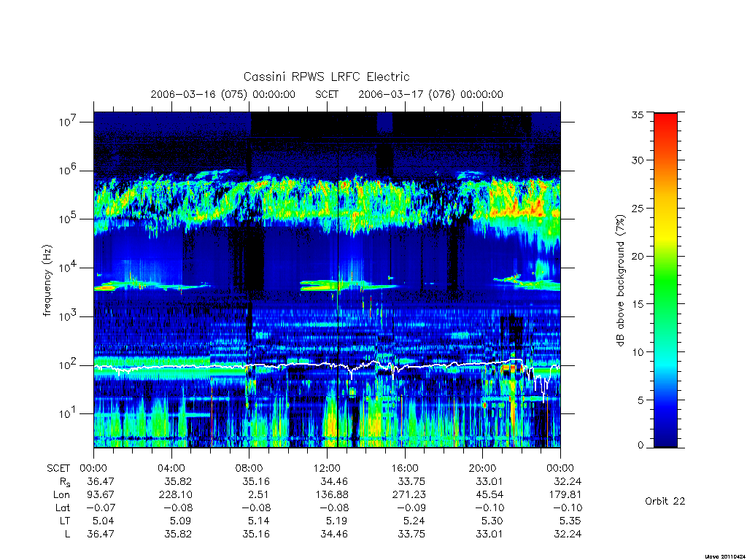Click the 20:00 SCET time tick label
This screenshot has height=560, width=747.
click(482, 469)
